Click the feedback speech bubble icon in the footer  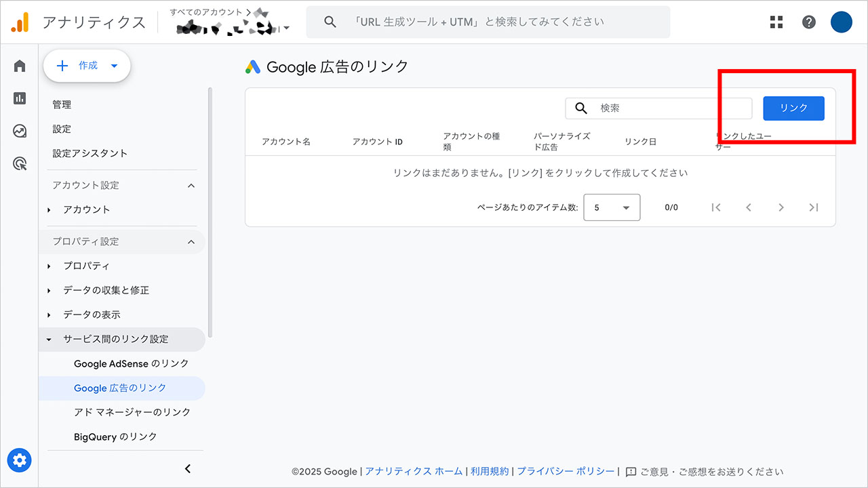click(631, 471)
